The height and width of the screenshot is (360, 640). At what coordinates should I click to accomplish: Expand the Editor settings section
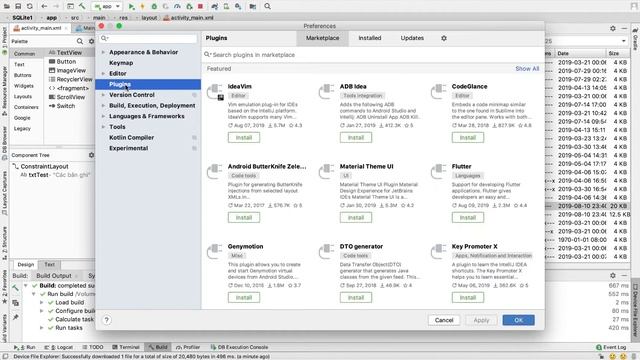(x=103, y=73)
